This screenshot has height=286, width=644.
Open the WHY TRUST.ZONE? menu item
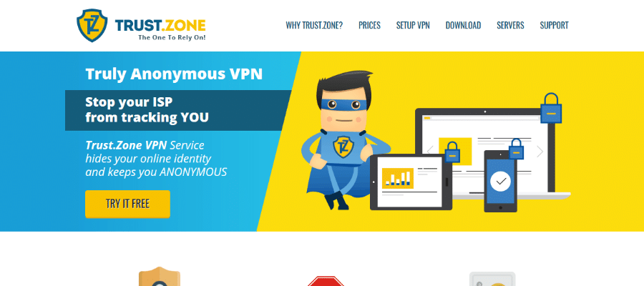314,26
